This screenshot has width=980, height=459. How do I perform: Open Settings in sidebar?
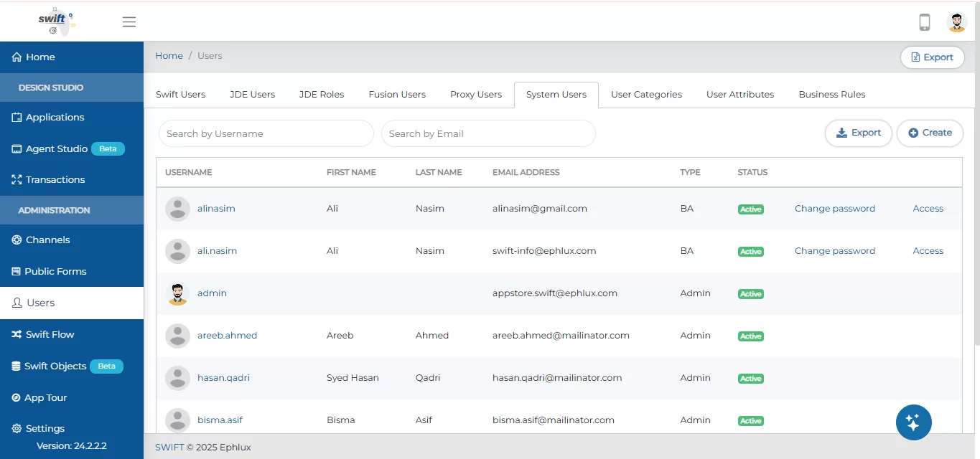pyautogui.click(x=72, y=428)
